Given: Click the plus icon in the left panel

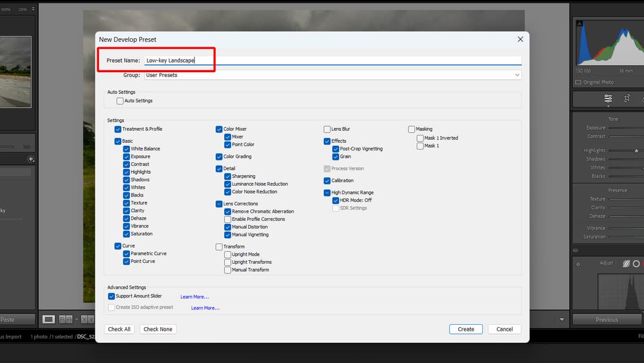Looking at the screenshot, I should pyautogui.click(x=30, y=159).
